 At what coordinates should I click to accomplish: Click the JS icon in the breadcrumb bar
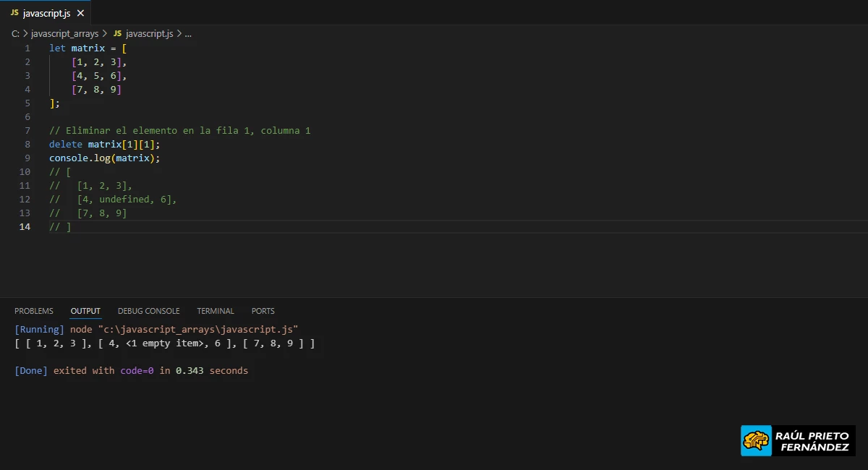pyautogui.click(x=116, y=33)
